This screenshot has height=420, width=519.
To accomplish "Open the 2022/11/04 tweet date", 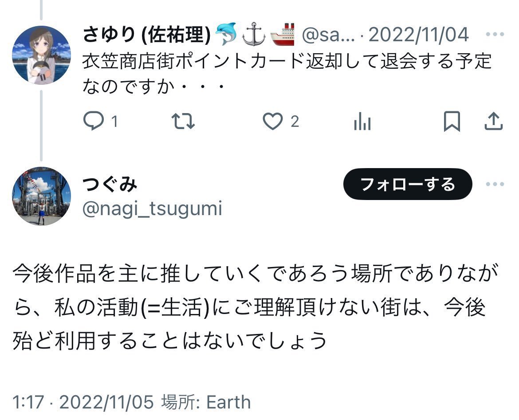I will pyautogui.click(x=418, y=35).
